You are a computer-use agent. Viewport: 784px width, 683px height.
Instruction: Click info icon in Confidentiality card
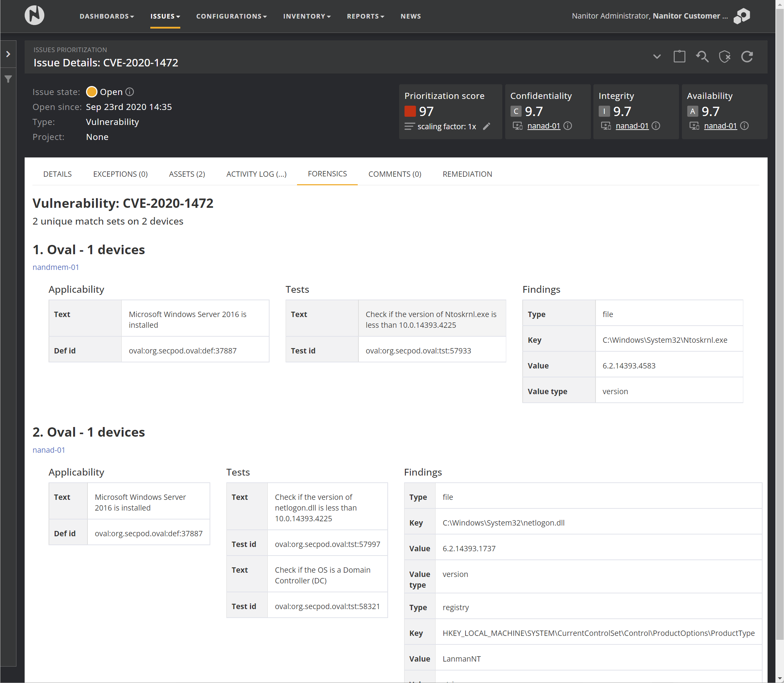(568, 126)
